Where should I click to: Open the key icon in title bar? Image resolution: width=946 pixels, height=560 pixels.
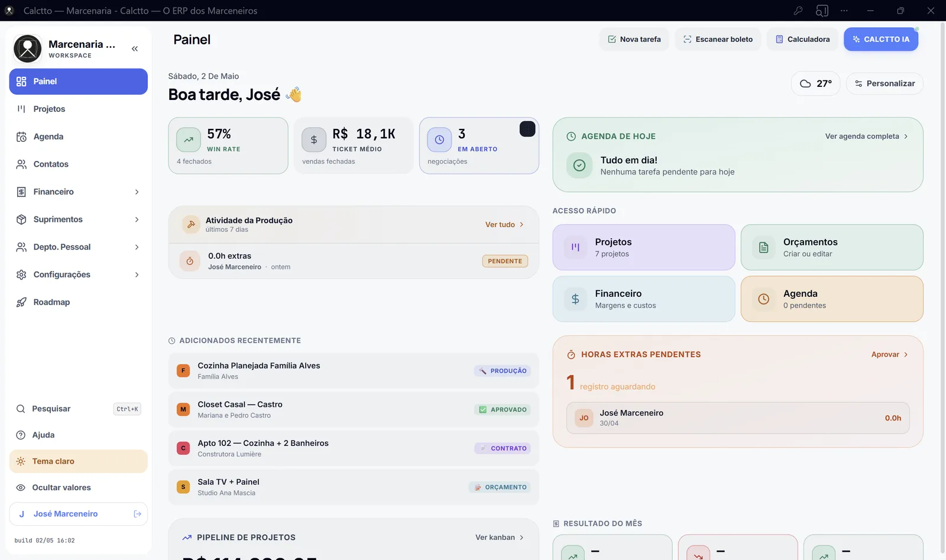click(798, 11)
